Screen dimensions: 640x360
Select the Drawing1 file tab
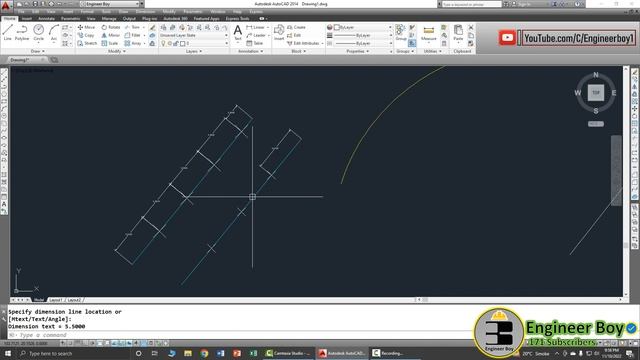pos(25,60)
